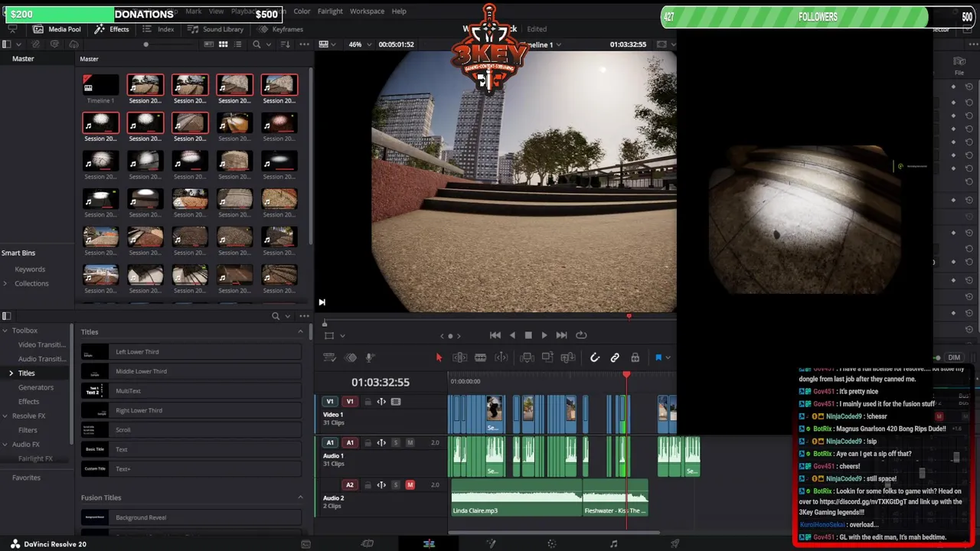Switch media pool to list view
980x551 pixels.
pyautogui.click(x=237, y=44)
